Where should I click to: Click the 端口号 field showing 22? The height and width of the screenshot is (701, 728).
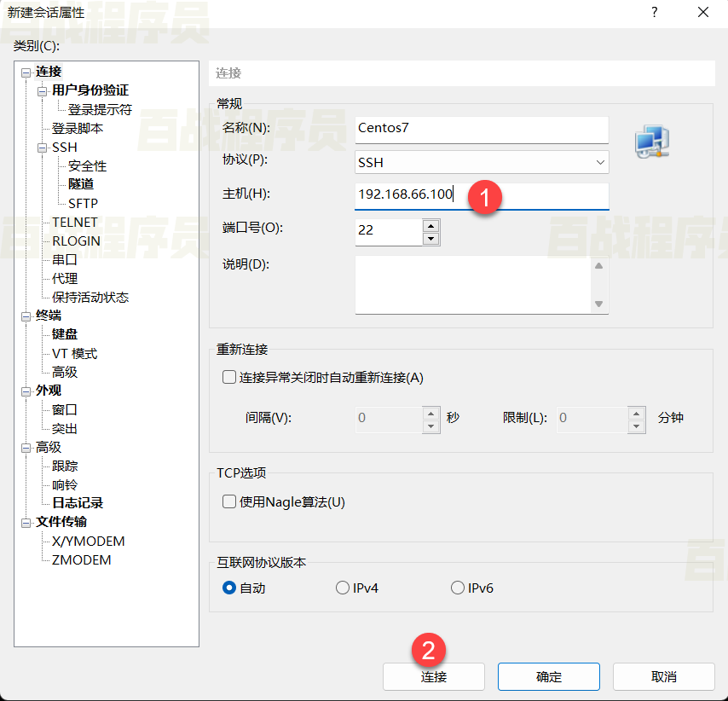389,232
